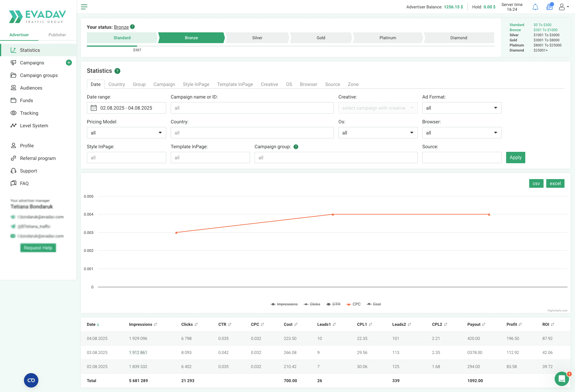
Task: Expand the Os dropdown
Action: click(x=378, y=133)
